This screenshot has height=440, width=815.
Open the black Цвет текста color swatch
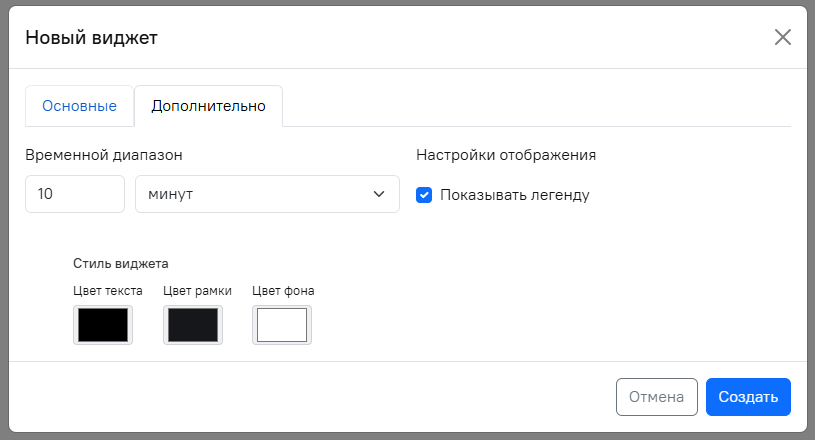(103, 325)
